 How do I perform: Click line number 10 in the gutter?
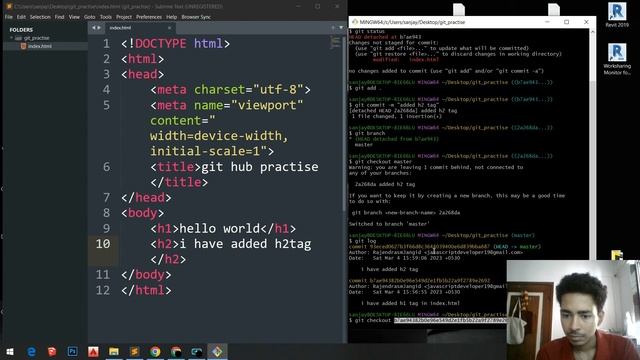tap(103, 244)
